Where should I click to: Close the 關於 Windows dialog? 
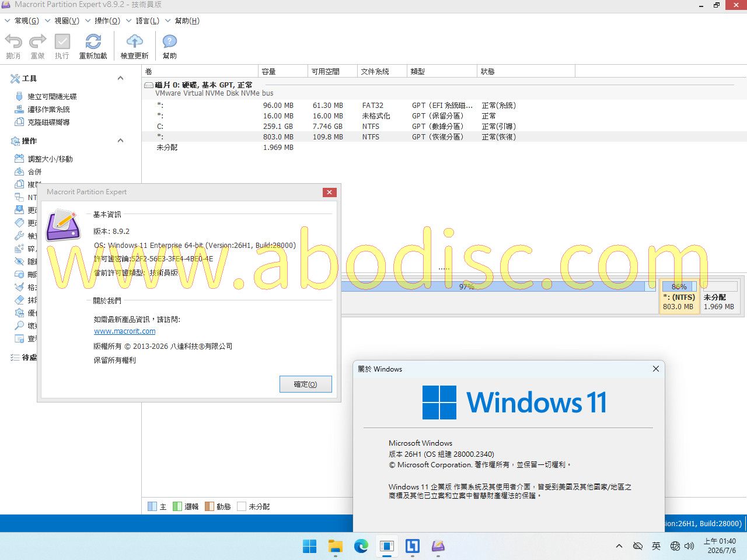[x=656, y=369]
